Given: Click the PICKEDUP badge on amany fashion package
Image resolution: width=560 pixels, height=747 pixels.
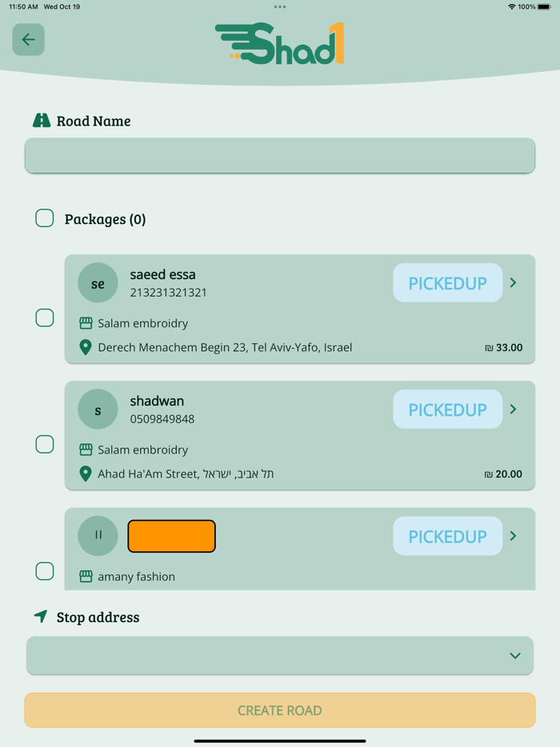Looking at the screenshot, I should (x=447, y=536).
